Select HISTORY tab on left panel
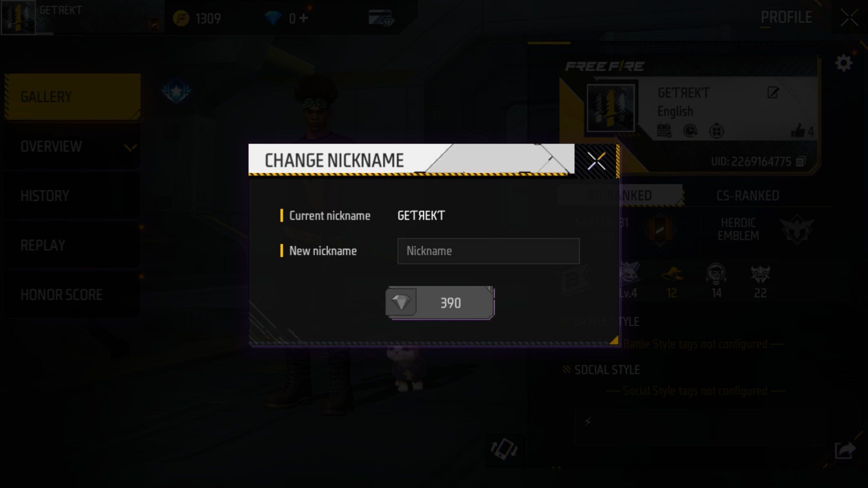This screenshot has width=868, height=488. click(45, 195)
